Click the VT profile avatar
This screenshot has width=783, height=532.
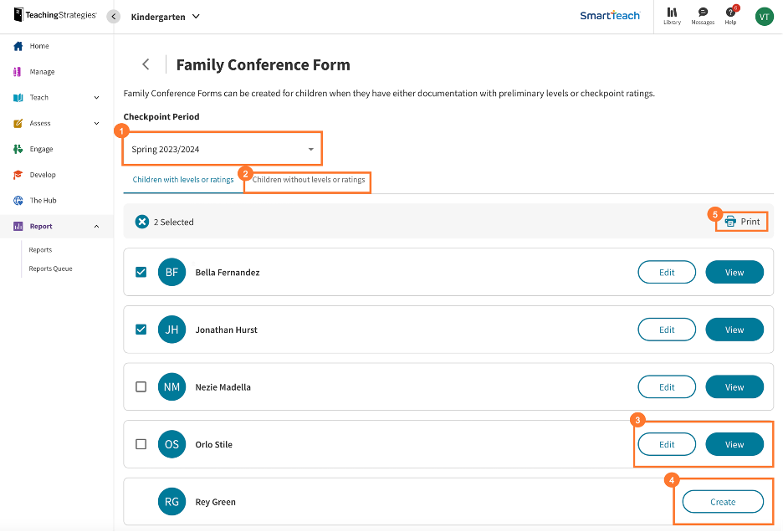pos(764,16)
